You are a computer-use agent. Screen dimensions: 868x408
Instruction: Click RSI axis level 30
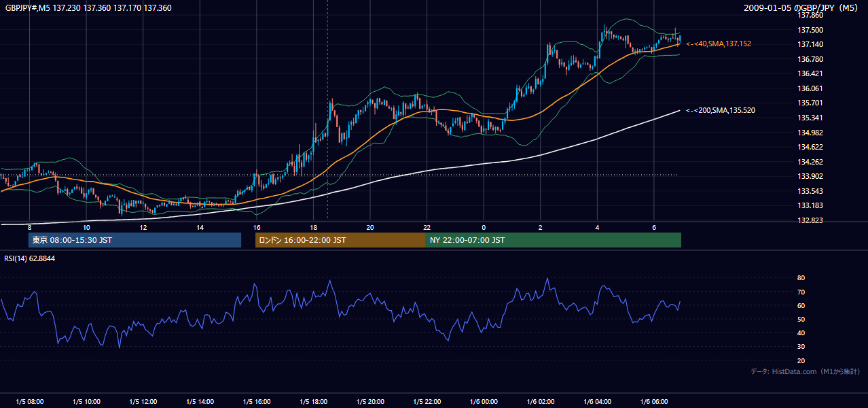click(801, 347)
